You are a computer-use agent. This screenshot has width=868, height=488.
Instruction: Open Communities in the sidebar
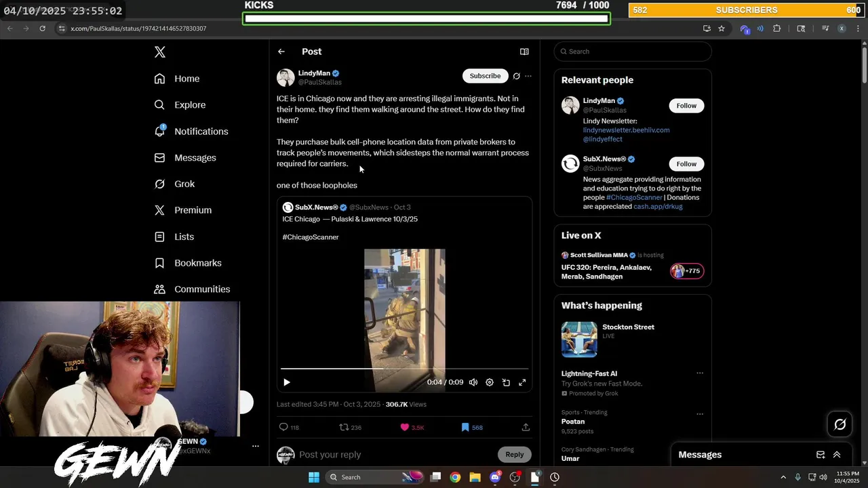pyautogui.click(x=192, y=289)
